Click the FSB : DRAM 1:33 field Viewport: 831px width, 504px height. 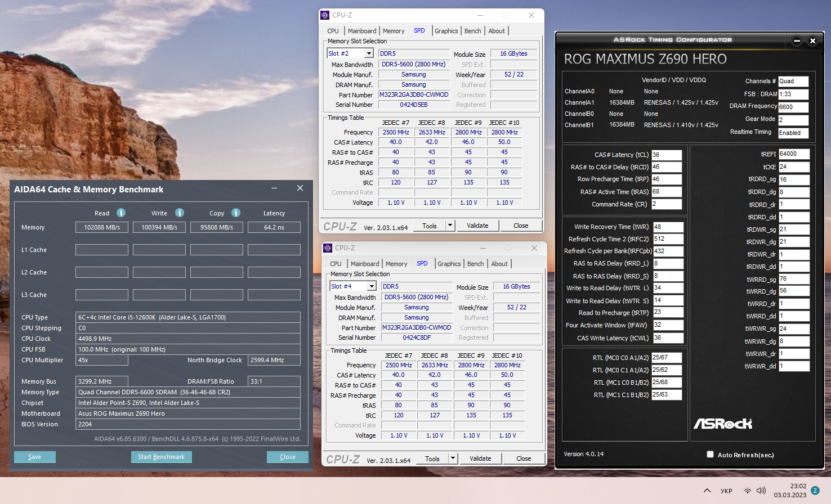[x=793, y=94]
